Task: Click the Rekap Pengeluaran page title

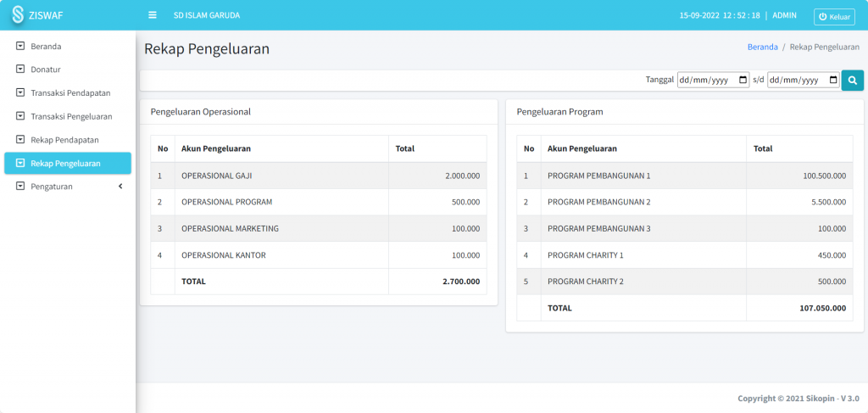Action: coord(207,48)
